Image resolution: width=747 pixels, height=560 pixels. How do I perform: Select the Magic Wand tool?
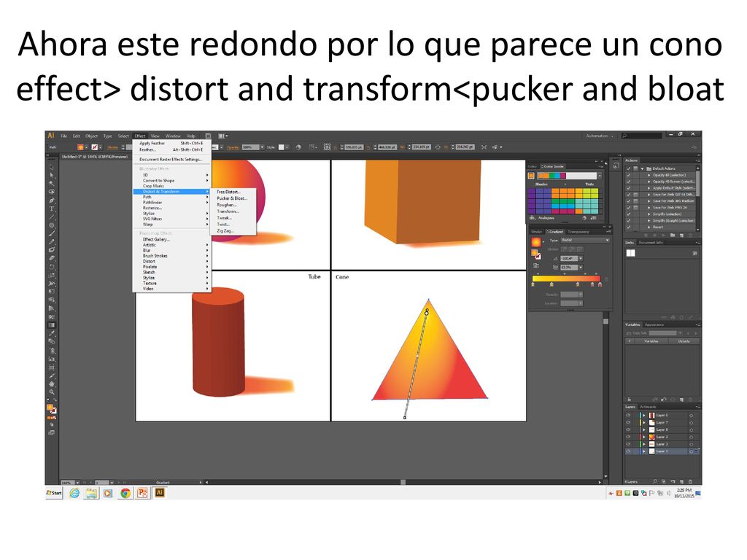click(x=52, y=184)
